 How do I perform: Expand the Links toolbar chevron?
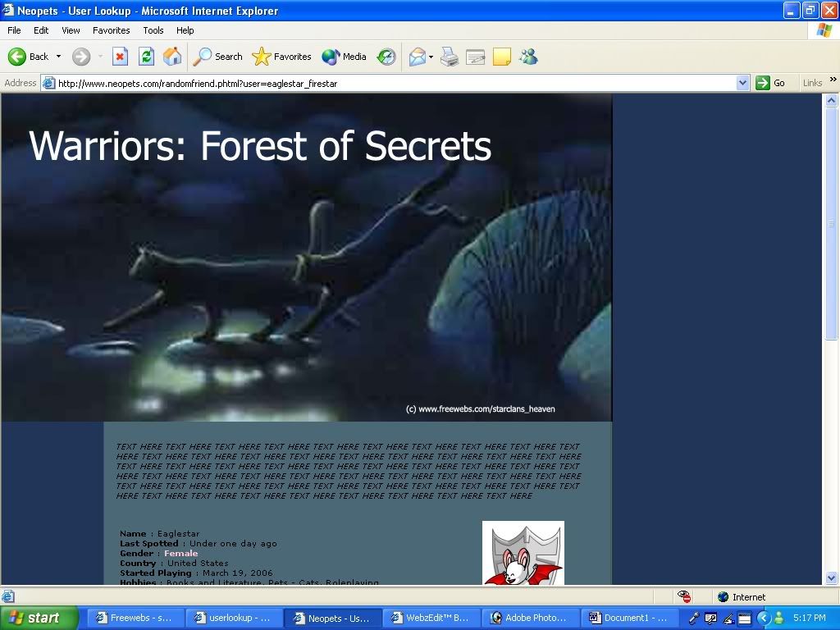[833, 80]
